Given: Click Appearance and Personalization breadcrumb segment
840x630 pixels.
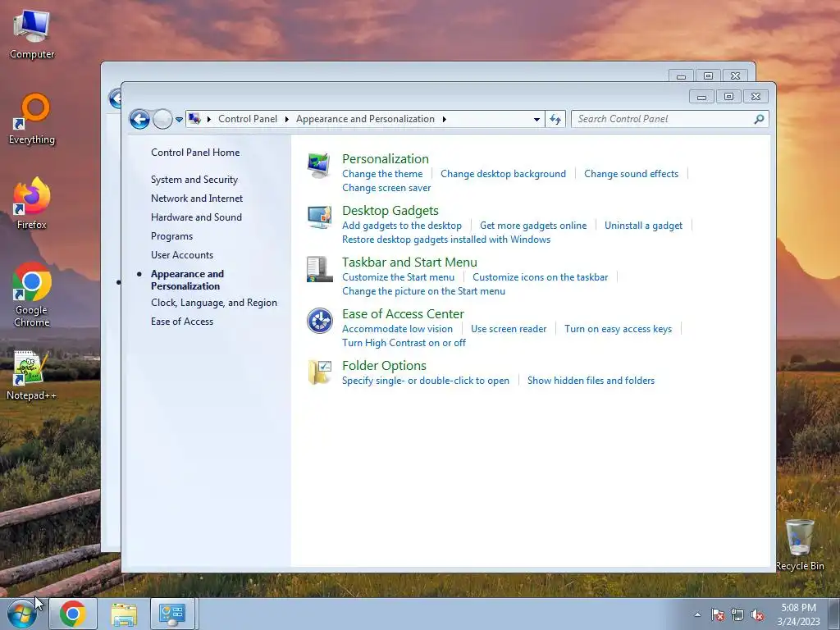Looking at the screenshot, I should pyautogui.click(x=365, y=119).
